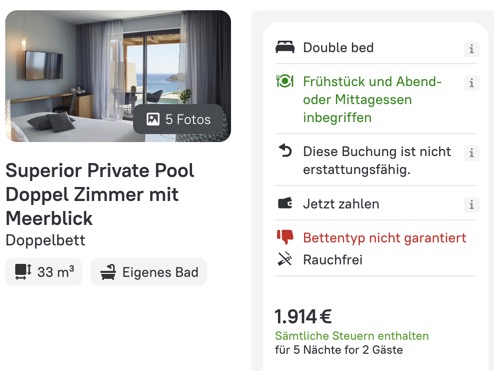Click the bathtub icon in Eigenes Bad
The width and height of the screenshot is (494, 371).
coord(108,272)
